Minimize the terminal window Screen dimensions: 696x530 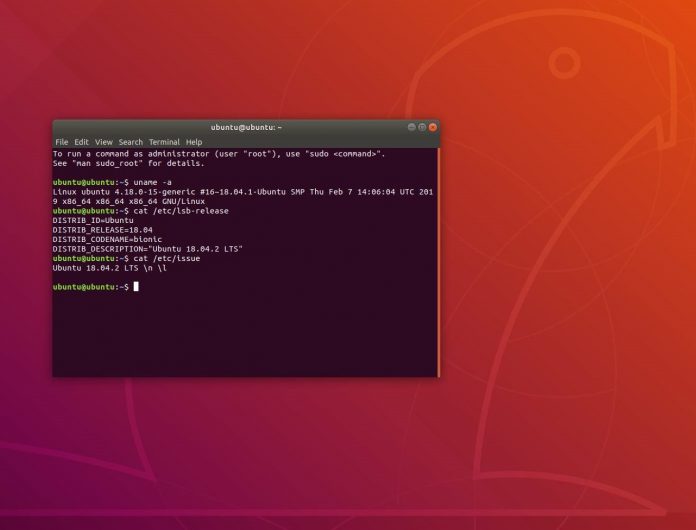click(411, 127)
